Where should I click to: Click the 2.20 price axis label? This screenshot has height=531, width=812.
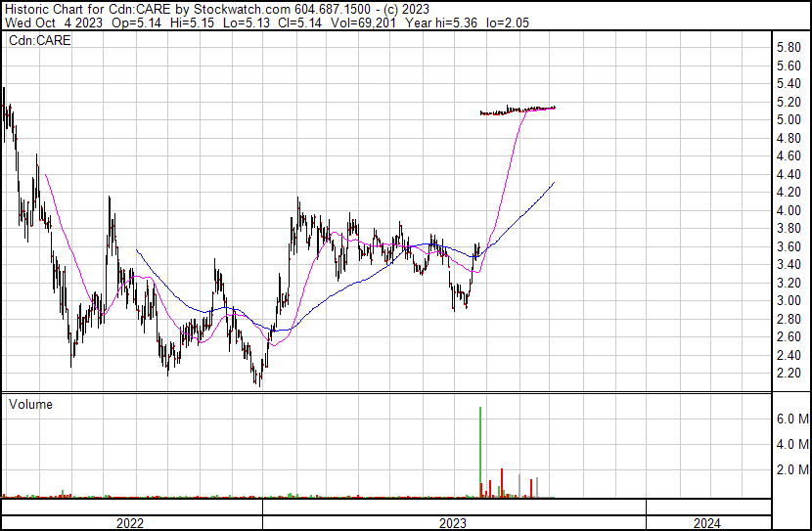pos(789,374)
